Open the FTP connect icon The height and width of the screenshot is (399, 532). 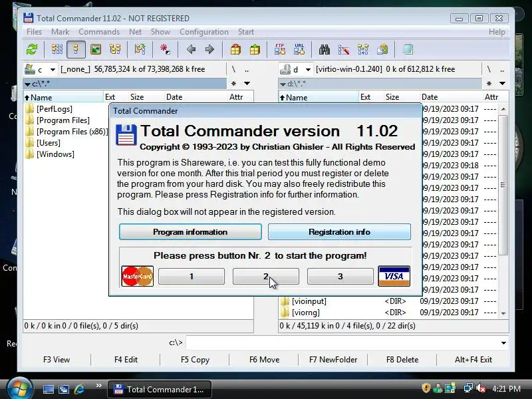[x=279, y=49]
